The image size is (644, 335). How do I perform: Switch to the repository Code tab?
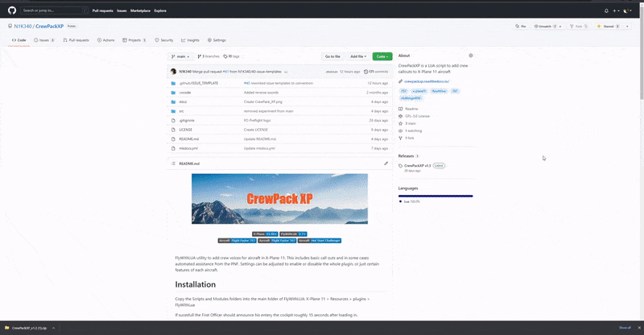coord(19,40)
